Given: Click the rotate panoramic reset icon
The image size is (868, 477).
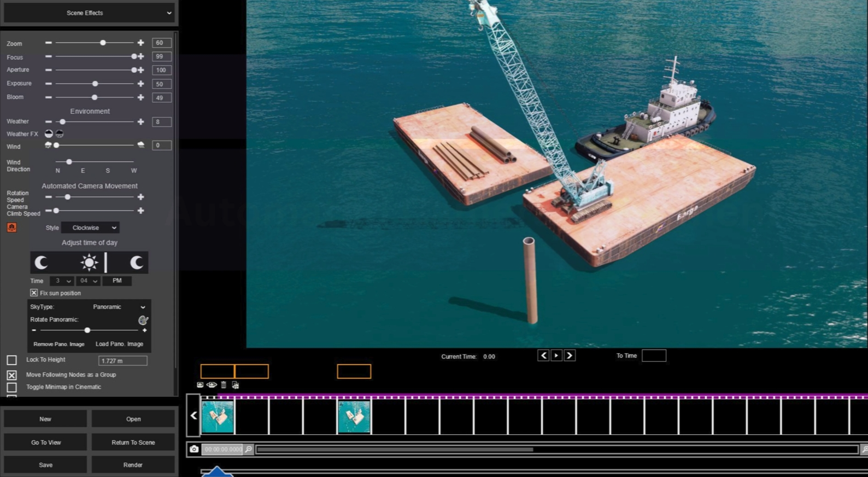Looking at the screenshot, I should click(x=143, y=320).
